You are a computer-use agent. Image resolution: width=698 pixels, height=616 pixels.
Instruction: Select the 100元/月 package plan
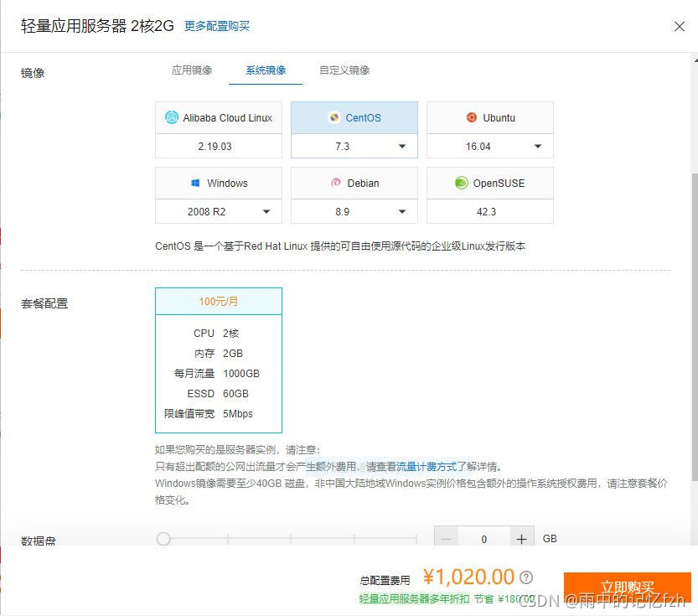pyautogui.click(x=219, y=360)
